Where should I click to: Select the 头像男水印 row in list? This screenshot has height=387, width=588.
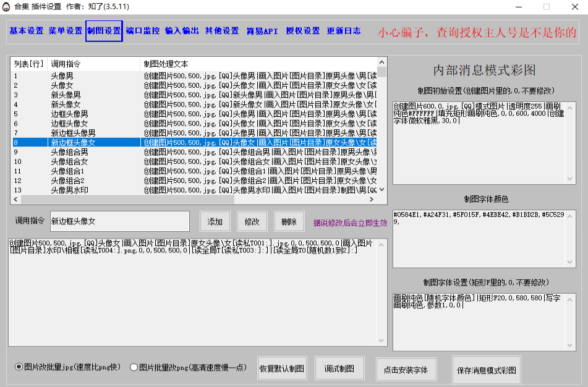(69, 190)
